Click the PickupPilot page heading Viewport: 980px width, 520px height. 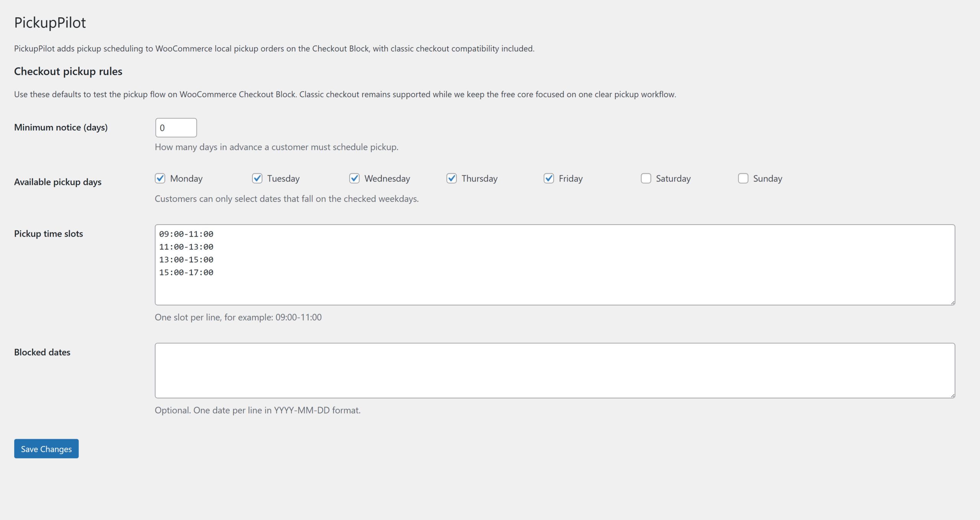[x=50, y=23]
